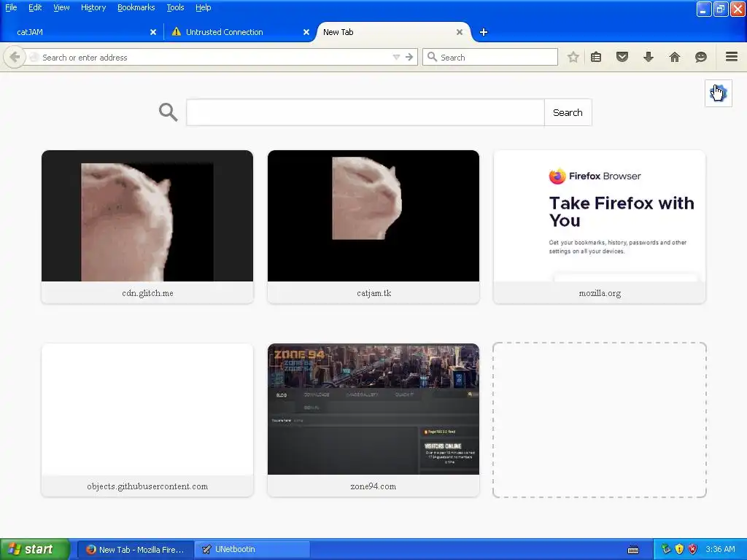Switch to UNetbootin taskbar button
The width and height of the screenshot is (747, 560).
[252, 550]
